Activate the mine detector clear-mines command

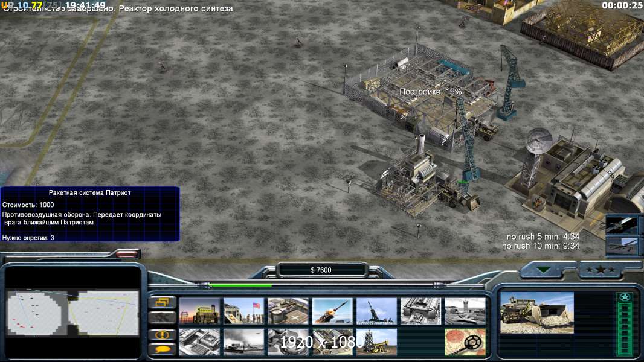pyautogui.click(x=465, y=342)
